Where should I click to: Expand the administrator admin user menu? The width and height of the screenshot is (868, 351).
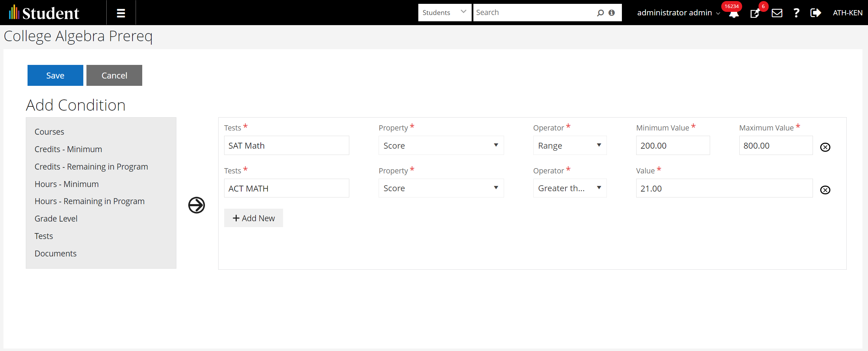(678, 13)
